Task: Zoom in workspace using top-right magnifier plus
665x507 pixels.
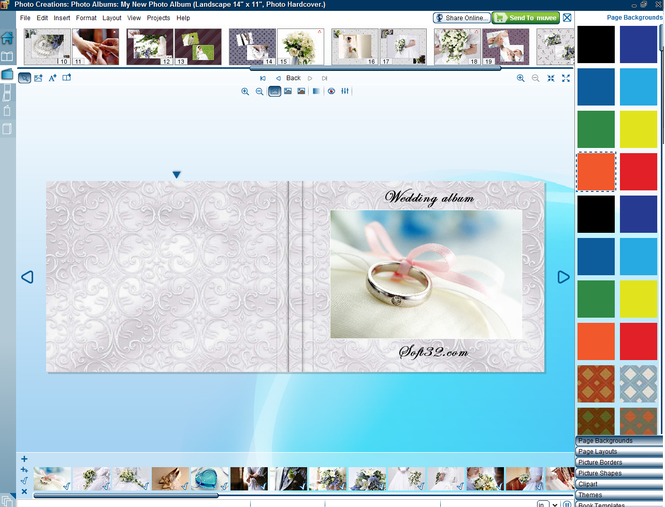Action: [521, 78]
